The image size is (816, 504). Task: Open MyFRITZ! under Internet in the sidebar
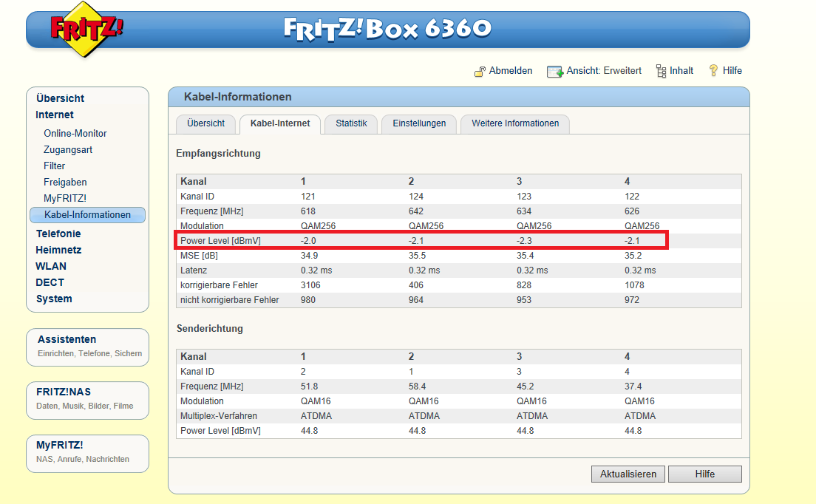(65, 198)
